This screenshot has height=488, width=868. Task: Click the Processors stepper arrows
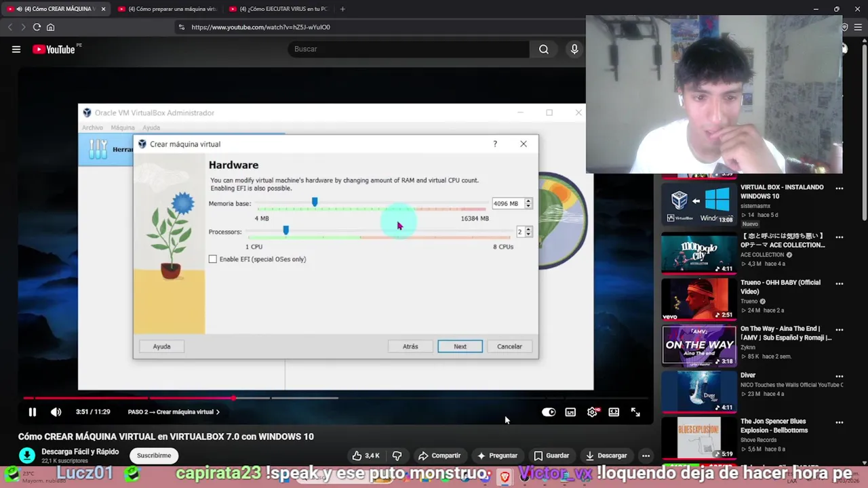tap(528, 232)
